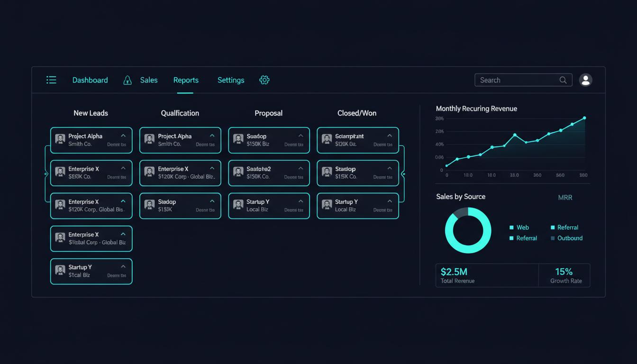Click into the Search input field
637x364 pixels.
pos(517,80)
